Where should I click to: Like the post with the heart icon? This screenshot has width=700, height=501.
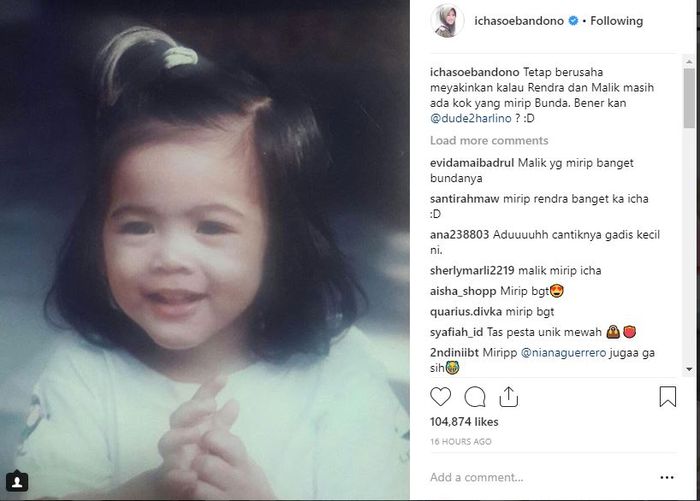pos(441,397)
